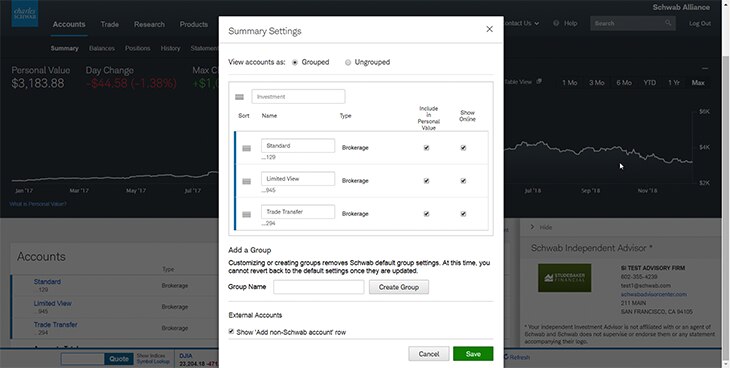Image resolution: width=730 pixels, height=368 pixels.
Task: Select the 1 Yr chart range
Action: coord(674,83)
